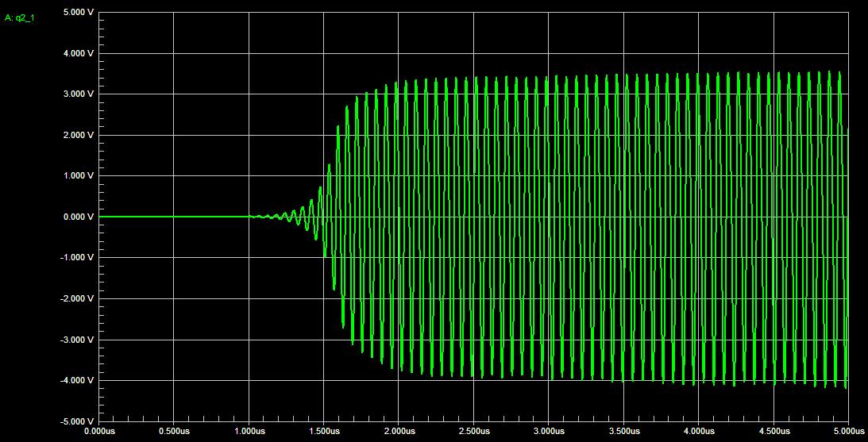
Task: Click the 0.000us time axis label
Action: (x=99, y=432)
